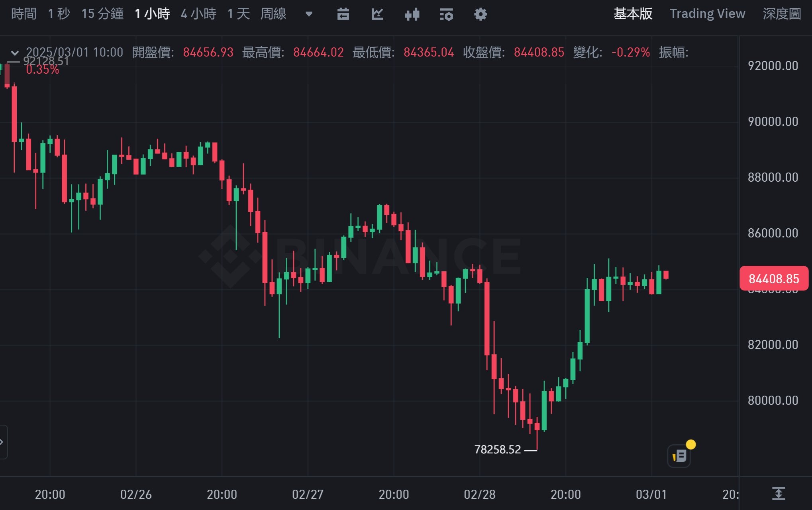Open the 深度圖 depth chart tab
The height and width of the screenshot is (510, 812).
tap(781, 14)
